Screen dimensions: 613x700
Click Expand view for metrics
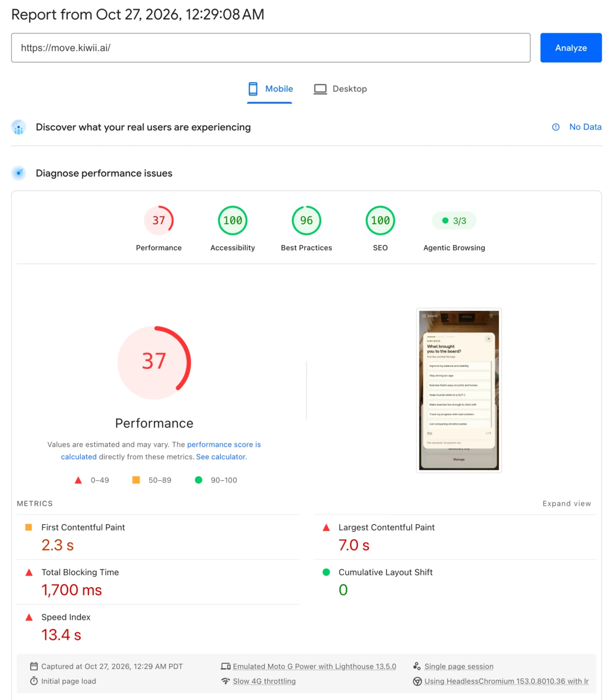pyautogui.click(x=567, y=503)
